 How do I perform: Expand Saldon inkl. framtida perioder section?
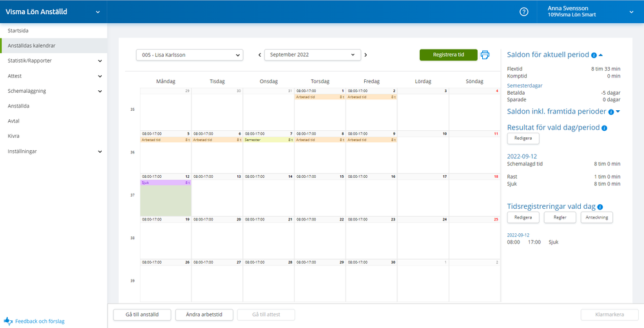click(618, 111)
